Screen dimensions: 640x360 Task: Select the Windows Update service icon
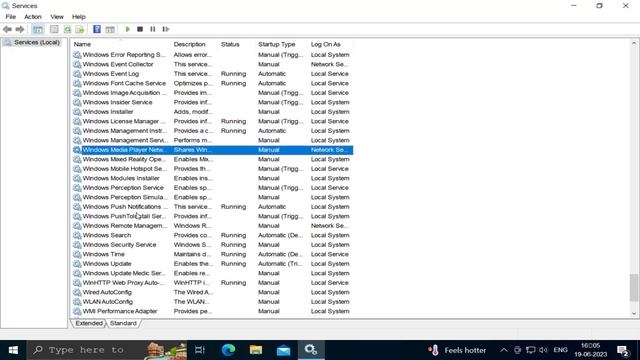click(x=77, y=264)
